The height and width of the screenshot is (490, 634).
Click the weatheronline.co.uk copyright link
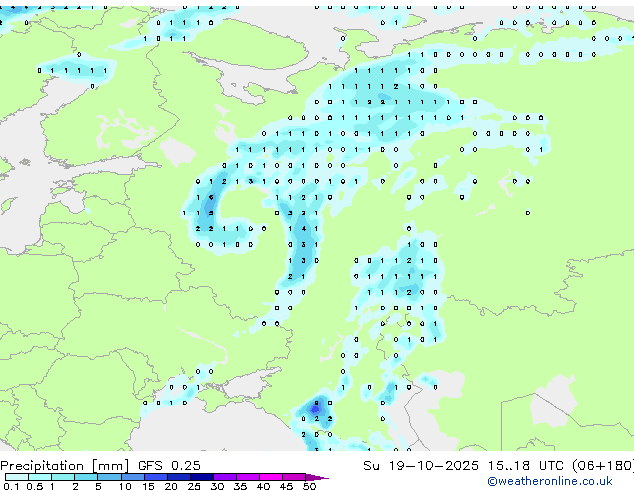click(x=550, y=481)
